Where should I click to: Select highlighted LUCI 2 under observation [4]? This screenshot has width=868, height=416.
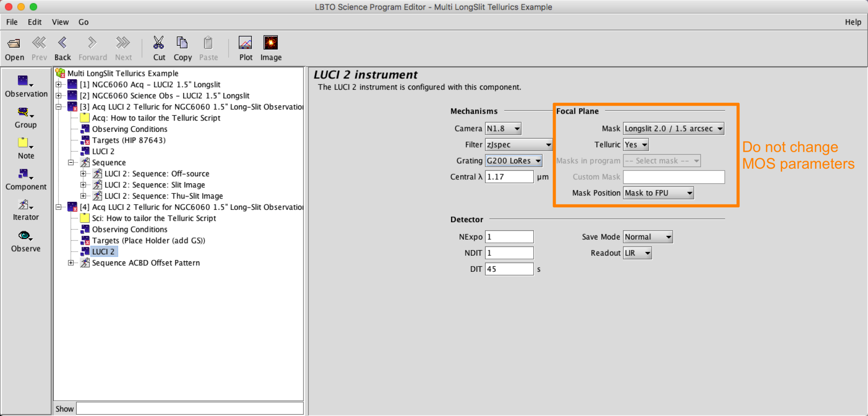tap(103, 251)
